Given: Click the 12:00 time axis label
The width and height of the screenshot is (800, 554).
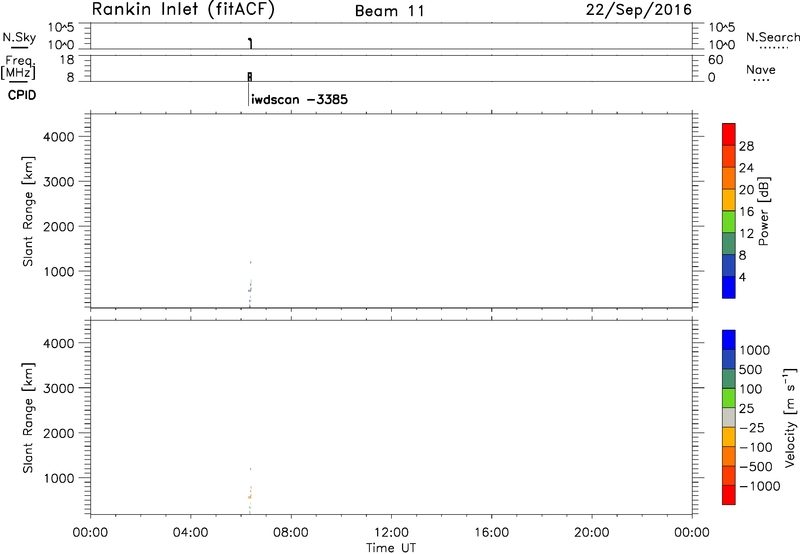Looking at the screenshot, I should 391,533.
